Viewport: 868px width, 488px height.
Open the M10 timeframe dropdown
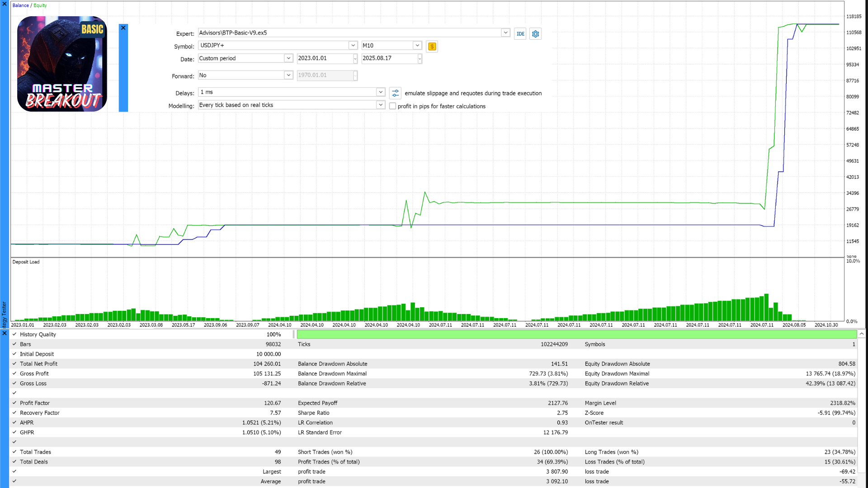(x=417, y=46)
